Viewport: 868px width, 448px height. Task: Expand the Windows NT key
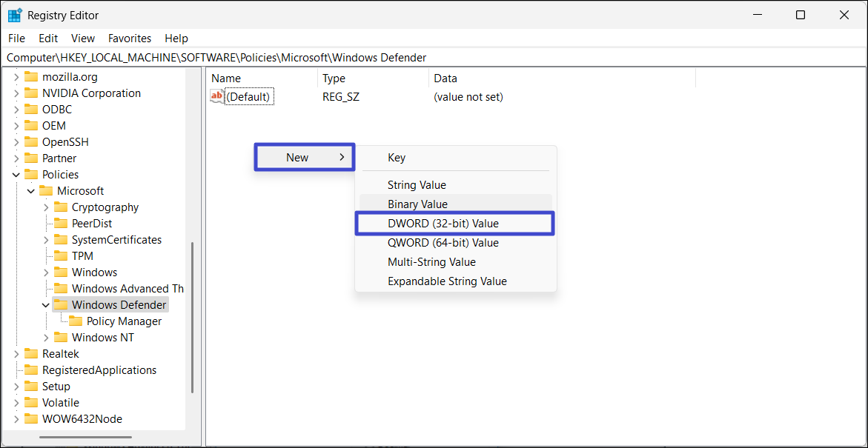[46, 338]
